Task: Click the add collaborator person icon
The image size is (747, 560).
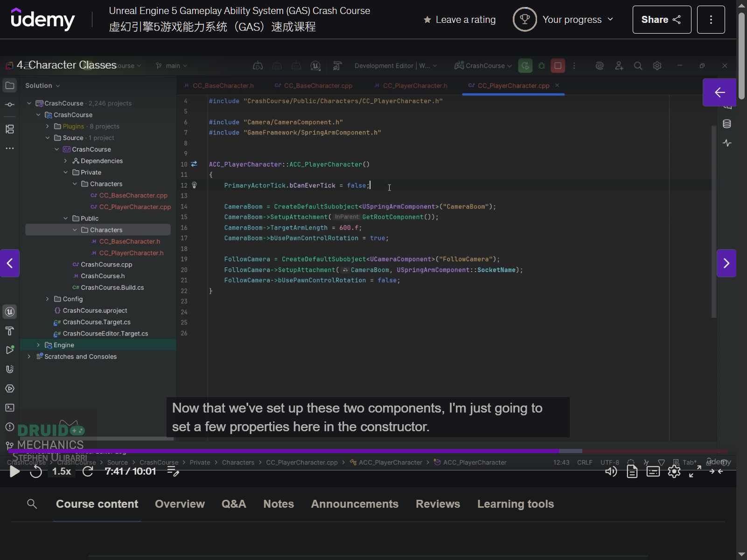Action: [619, 66]
